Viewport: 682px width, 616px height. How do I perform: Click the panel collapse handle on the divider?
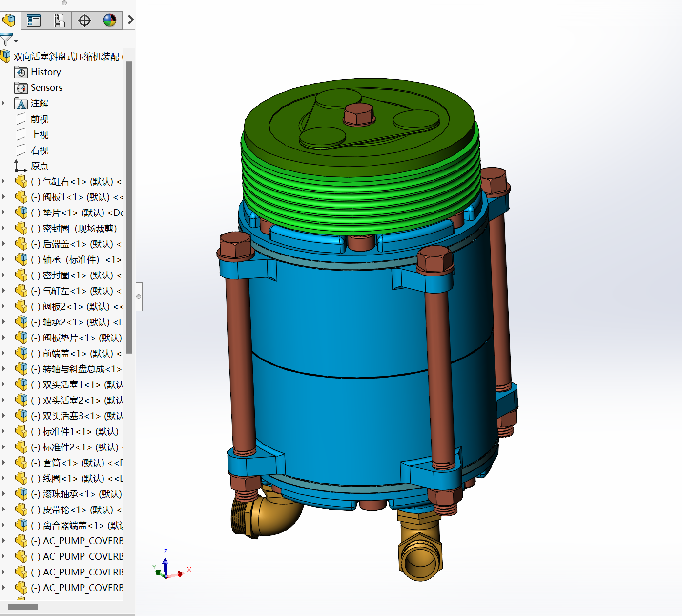click(x=139, y=297)
